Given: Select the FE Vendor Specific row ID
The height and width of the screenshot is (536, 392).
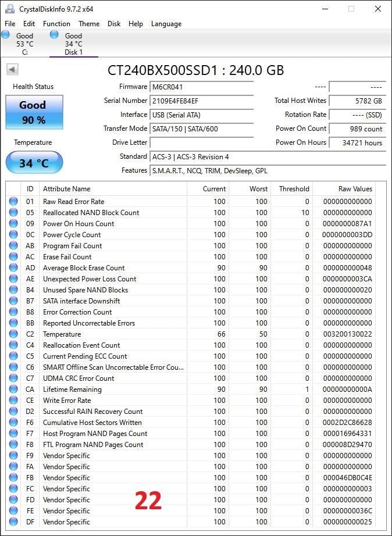Looking at the screenshot, I should tap(30, 510).
